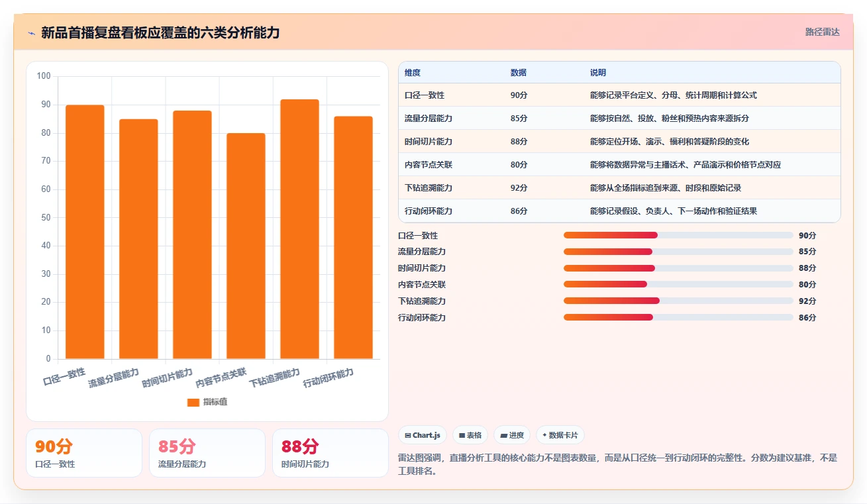Screen dimensions: 867x504
Task: Click the 内容节点关联 progress bar
Action: tap(678, 284)
